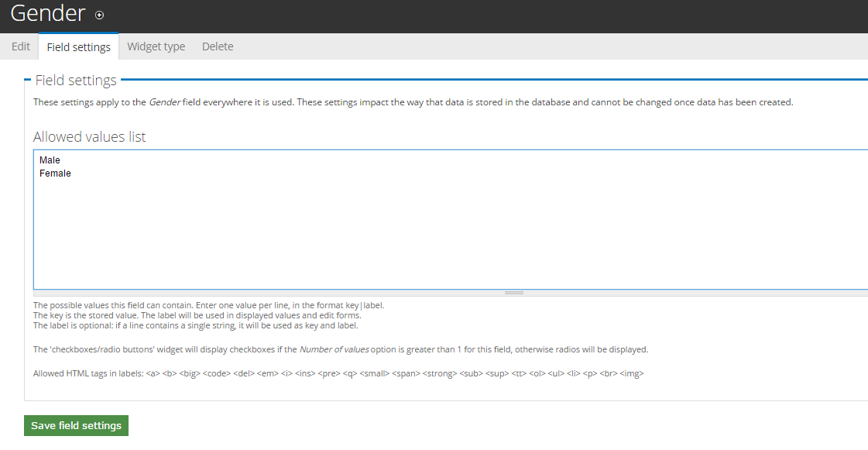Click the 'label is optional' help line
868x450 pixels.
pyautogui.click(x=195, y=325)
